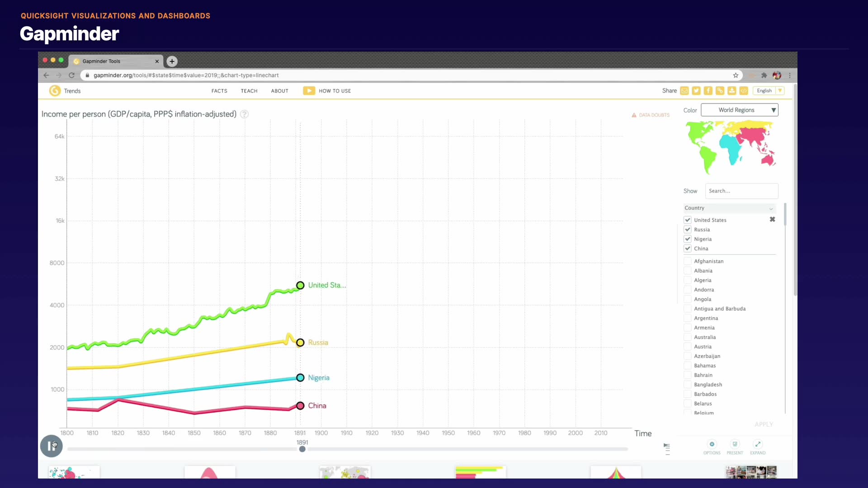Open chart Options gear

712,444
